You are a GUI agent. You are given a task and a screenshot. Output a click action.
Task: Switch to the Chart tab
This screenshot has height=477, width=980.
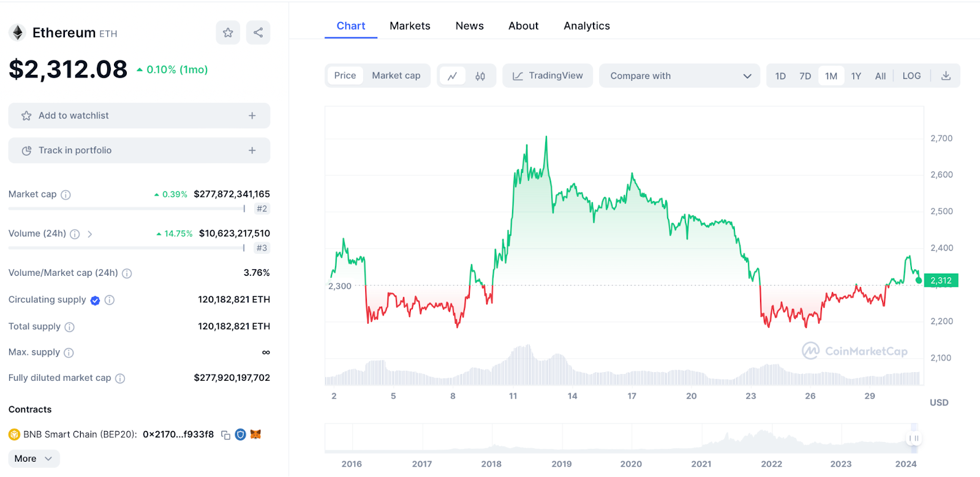click(x=351, y=26)
